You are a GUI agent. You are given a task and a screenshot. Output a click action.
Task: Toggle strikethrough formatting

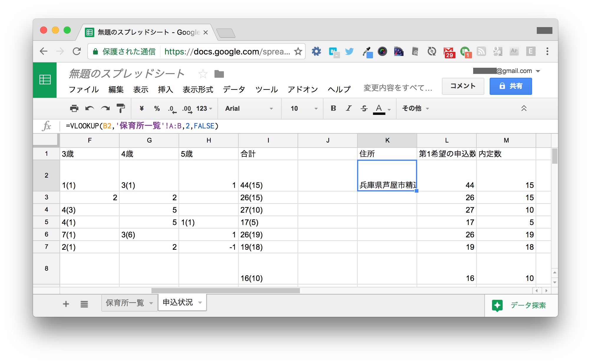364,108
